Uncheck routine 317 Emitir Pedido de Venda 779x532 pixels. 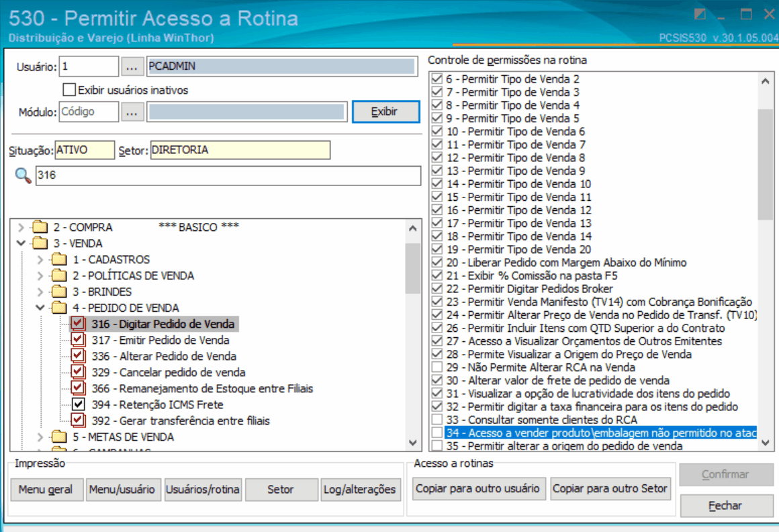click(78, 341)
